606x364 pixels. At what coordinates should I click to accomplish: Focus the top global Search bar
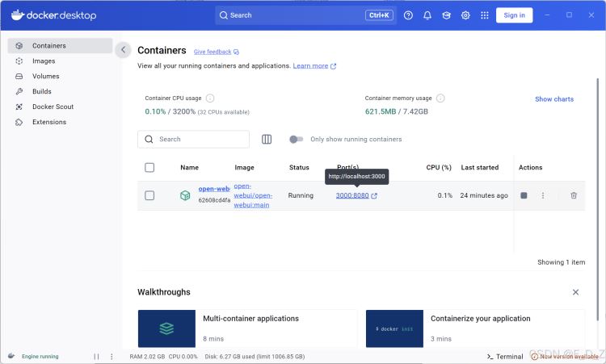pos(305,15)
